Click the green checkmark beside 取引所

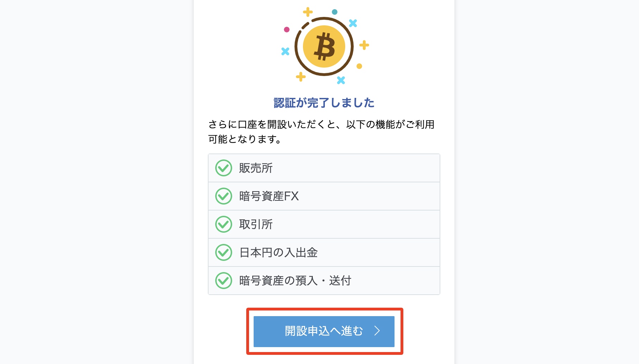(224, 224)
